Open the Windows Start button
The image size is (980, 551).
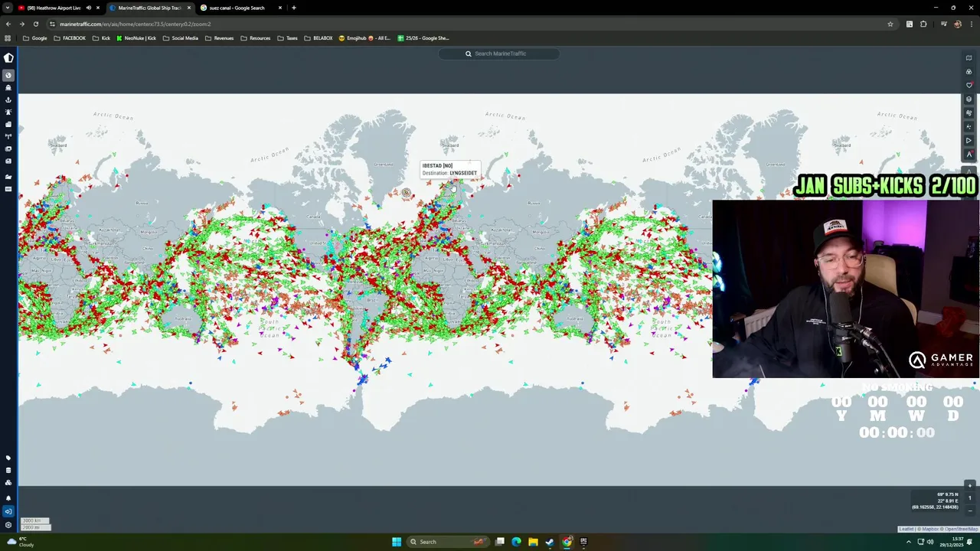tap(397, 542)
